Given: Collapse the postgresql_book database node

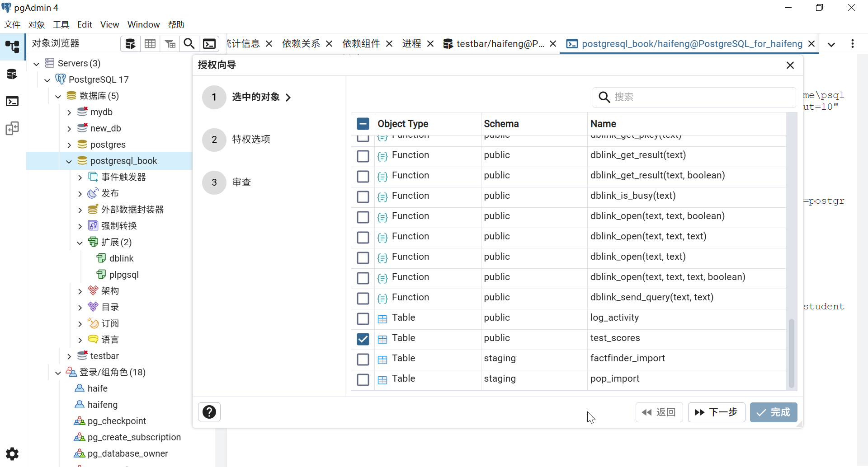Looking at the screenshot, I should coord(69,161).
